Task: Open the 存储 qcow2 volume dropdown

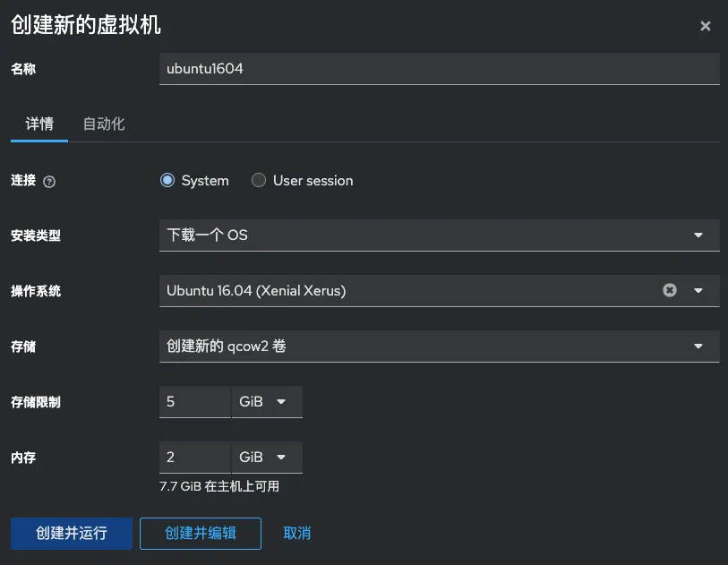Action: [x=439, y=347]
